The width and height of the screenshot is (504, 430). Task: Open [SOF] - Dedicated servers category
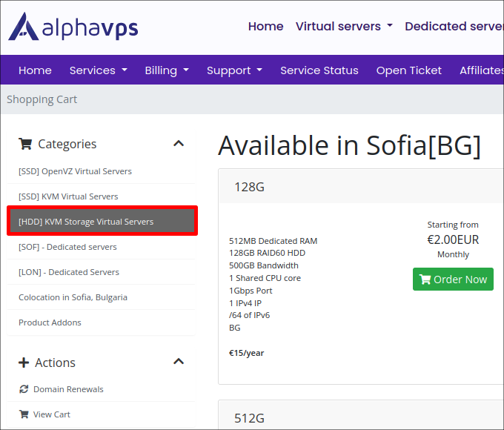pyautogui.click(x=102, y=247)
